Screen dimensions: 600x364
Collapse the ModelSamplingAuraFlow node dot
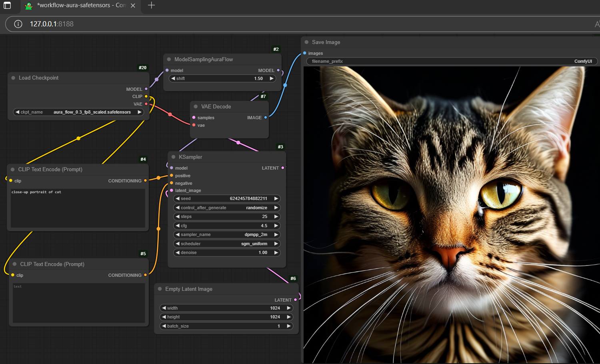point(169,59)
